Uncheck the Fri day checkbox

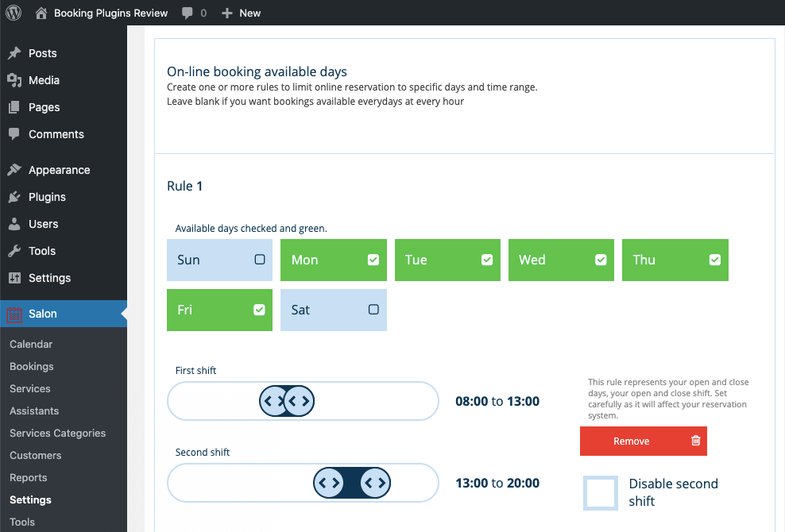coord(259,310)
